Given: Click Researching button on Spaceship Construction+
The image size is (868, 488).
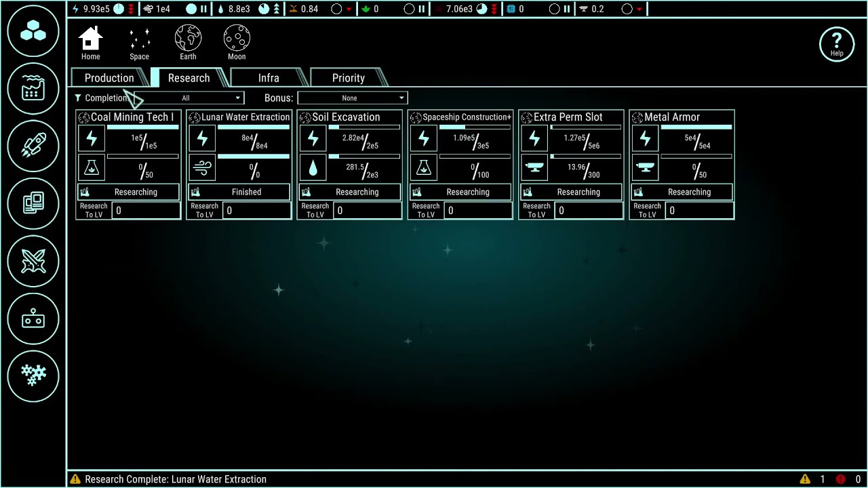Looking at the screenshot, I should click(460, 192).
